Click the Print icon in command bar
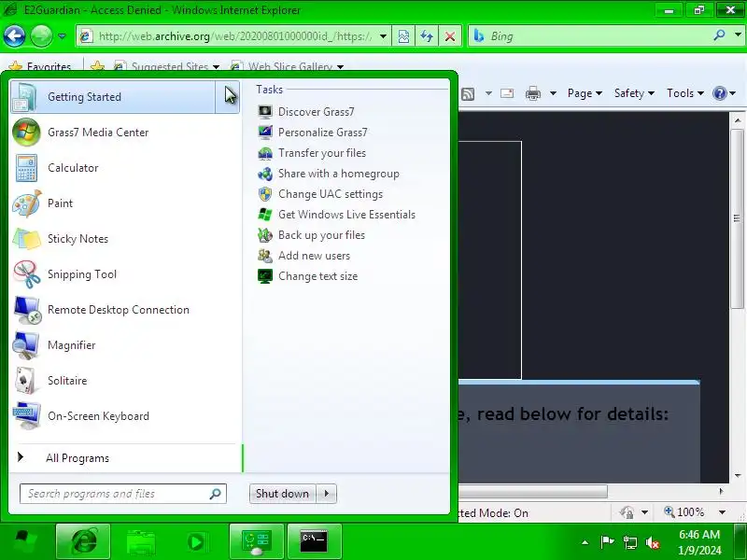747x560 pixels. click(532, 93)
